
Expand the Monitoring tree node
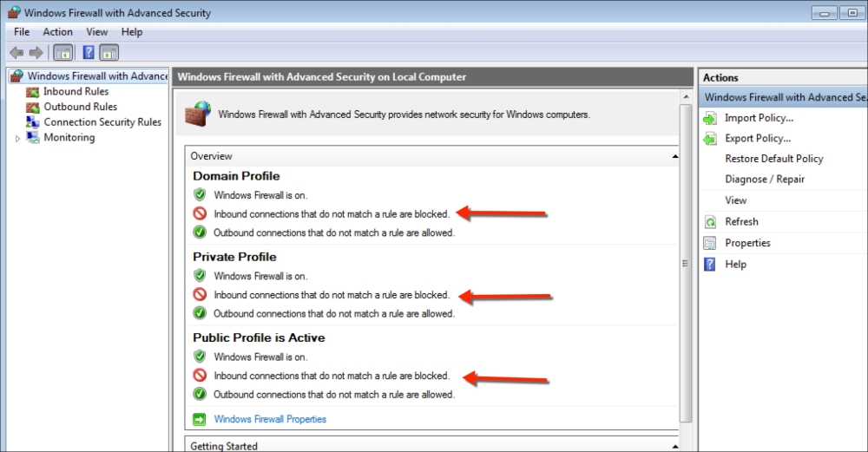(17, 138)
